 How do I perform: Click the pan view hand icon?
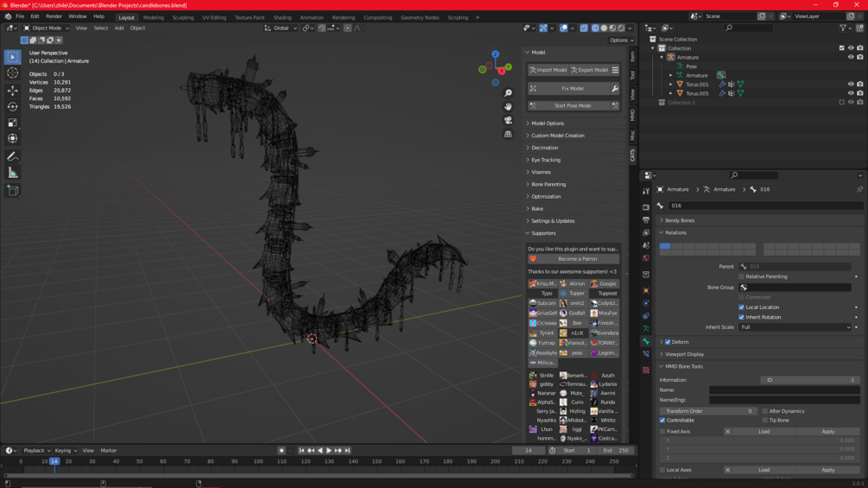[508, 106]
